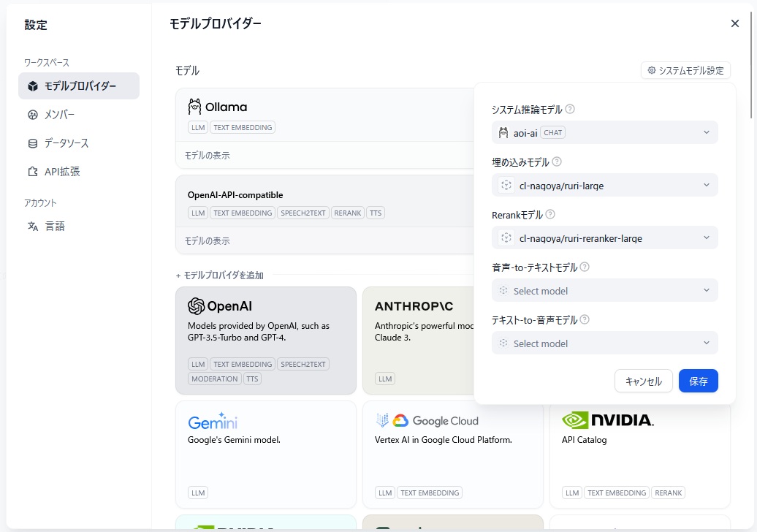Open the Rerankモデル dropdown
The height and width of the screenshot is (532, 757).
[x=604, y=237]
